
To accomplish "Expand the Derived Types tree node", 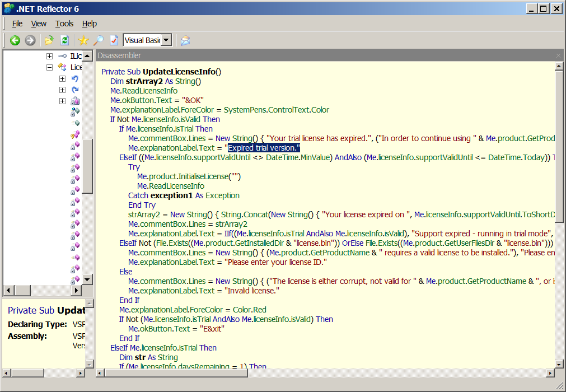I will pos(62,90).
